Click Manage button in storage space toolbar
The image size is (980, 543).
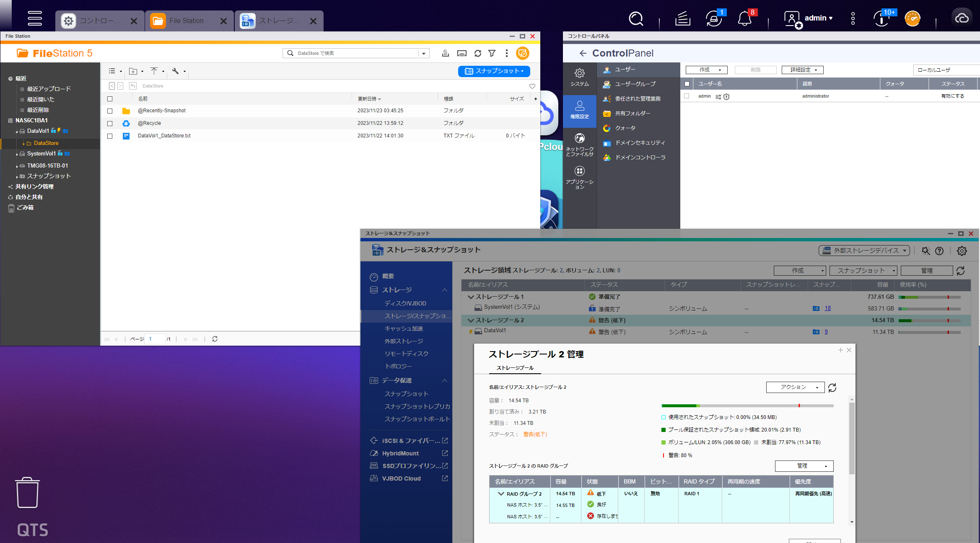pos(926,271)
